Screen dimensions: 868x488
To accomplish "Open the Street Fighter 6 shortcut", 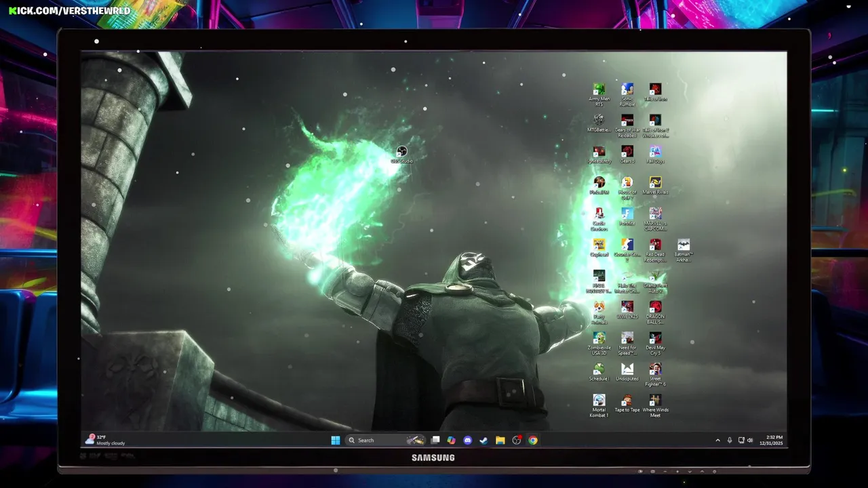I will tap(655, 375).
